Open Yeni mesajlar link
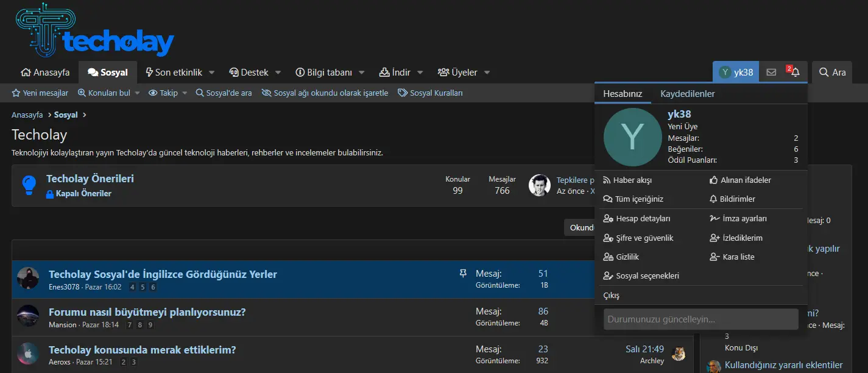Image resolution: width=868 pixels, height=373 pixels. click(40, 93)
